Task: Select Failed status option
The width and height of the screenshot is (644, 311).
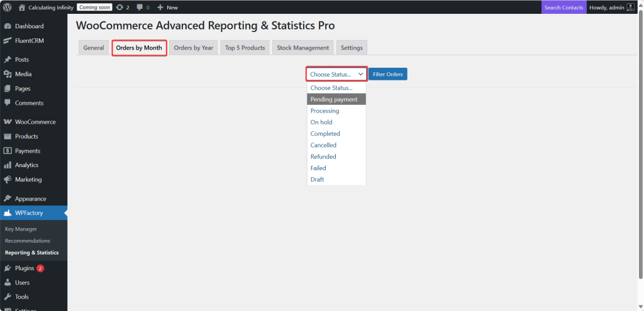Action: pos(336,168)
